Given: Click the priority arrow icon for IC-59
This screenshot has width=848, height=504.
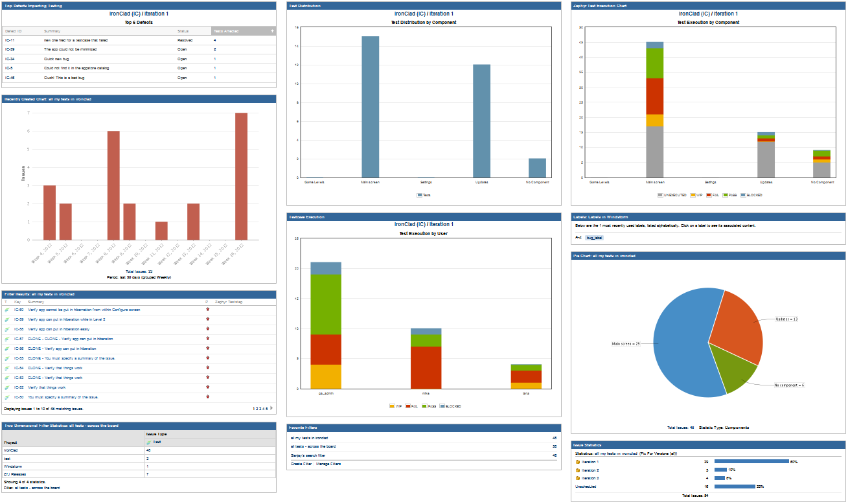Looking at the screenshot, I should 207,319.
